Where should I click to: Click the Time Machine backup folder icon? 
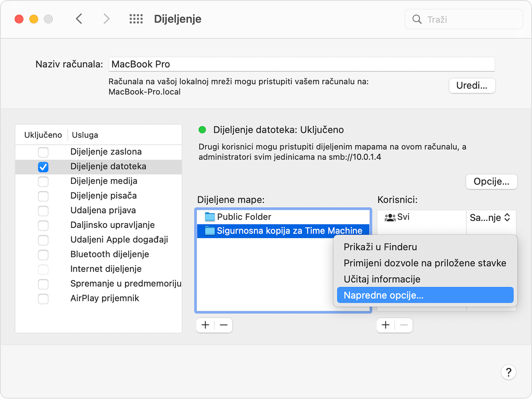209,231
